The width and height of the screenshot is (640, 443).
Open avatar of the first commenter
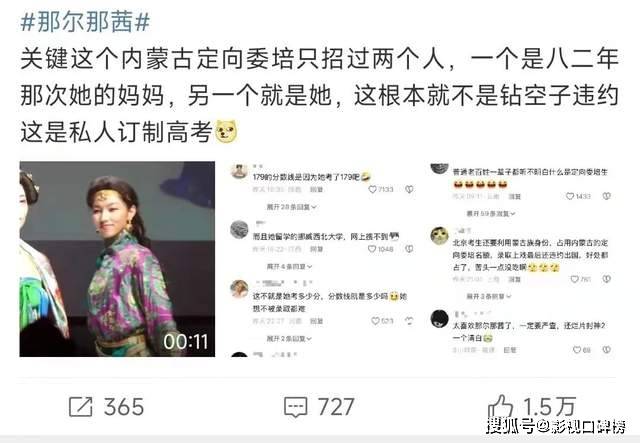pos(240,171)
